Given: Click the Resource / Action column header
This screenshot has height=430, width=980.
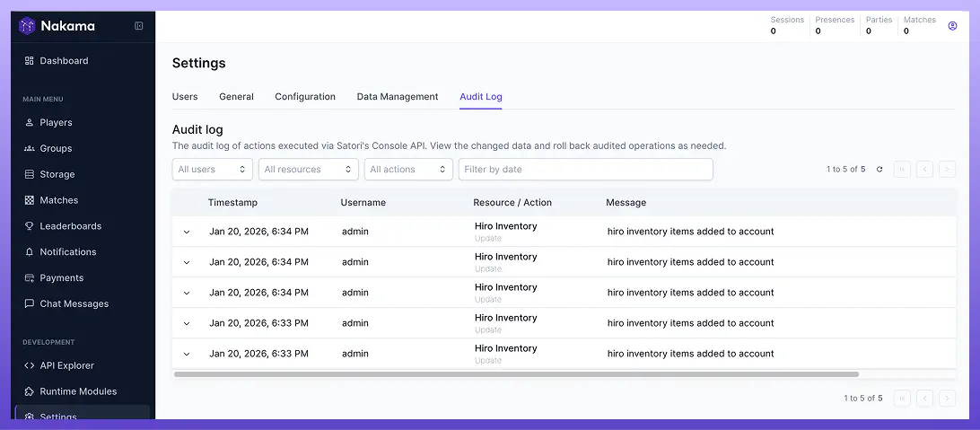Looking at the screenshot, I should click(512, 203).
